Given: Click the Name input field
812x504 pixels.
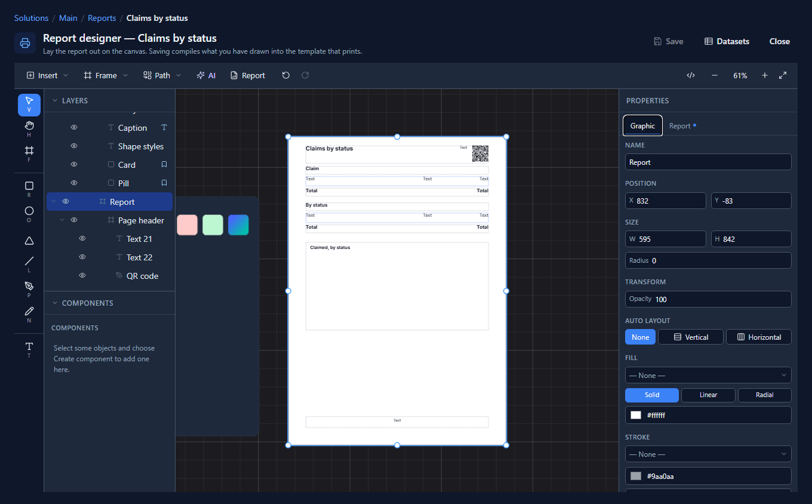Looking at the screenshot, I should tap(708, 162).
